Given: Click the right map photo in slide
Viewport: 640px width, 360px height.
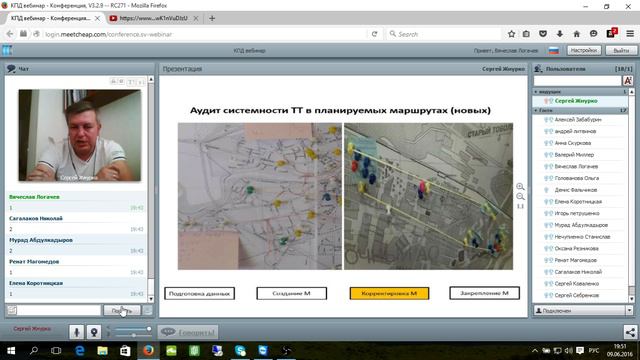Looking at the screenshot, I should coord(429,196).
